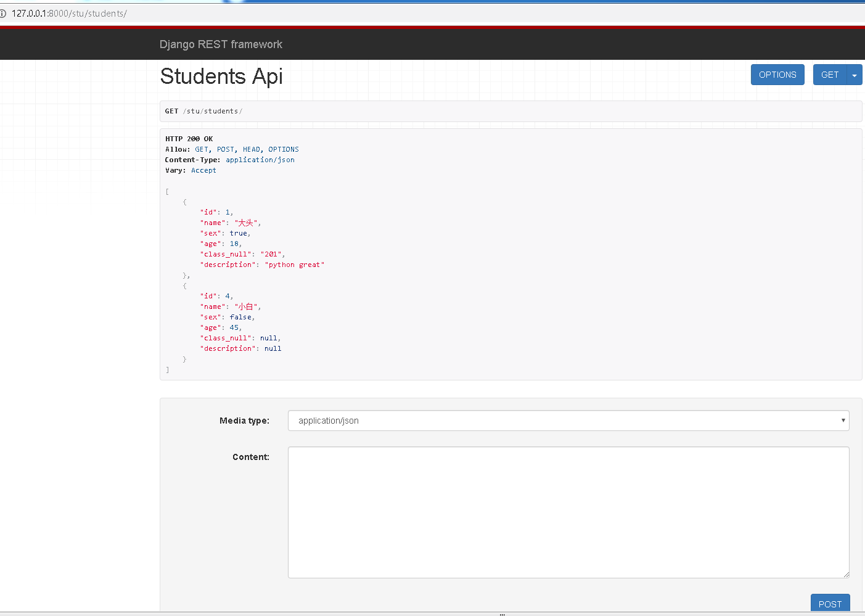The height and width of the screenshot is (616, 865).
Task: Click the name value "大头"
Action: click(x=246, y=223)
